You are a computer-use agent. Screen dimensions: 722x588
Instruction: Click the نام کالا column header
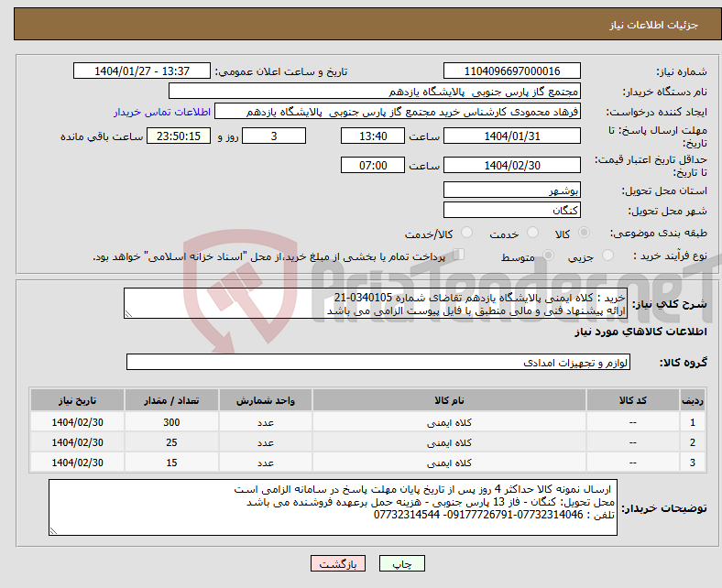tap(449, 400)
